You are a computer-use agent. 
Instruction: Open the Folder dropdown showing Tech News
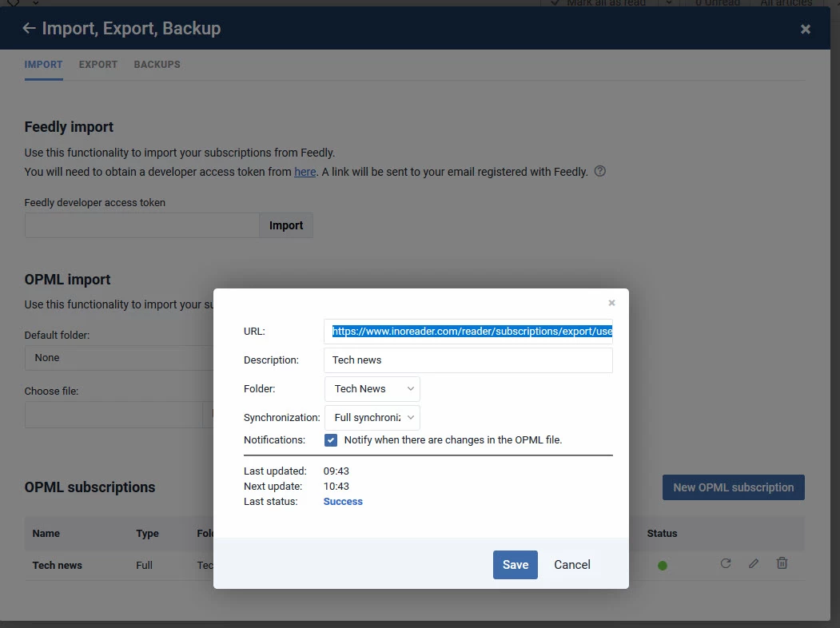[x=372, y=388]
